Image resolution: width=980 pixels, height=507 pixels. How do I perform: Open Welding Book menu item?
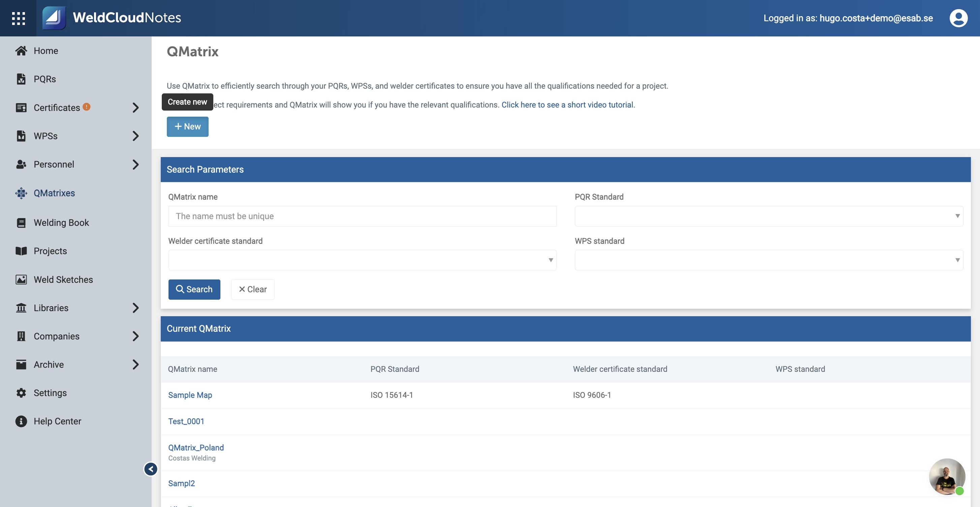[x=61, y=223]
